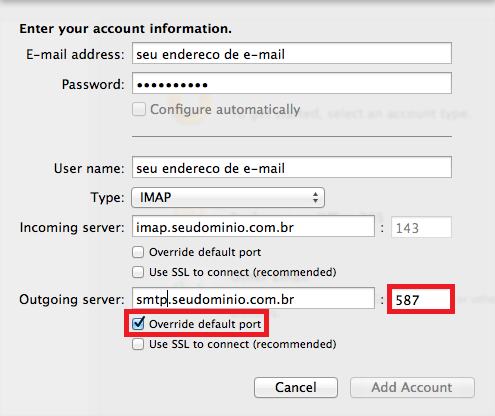The image size is (495, 416).
Task: Click the E-mail address input field
Action: tap(292, 53)
